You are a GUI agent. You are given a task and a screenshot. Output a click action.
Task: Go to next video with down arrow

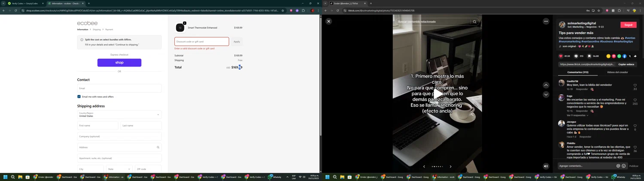[546, 94]
